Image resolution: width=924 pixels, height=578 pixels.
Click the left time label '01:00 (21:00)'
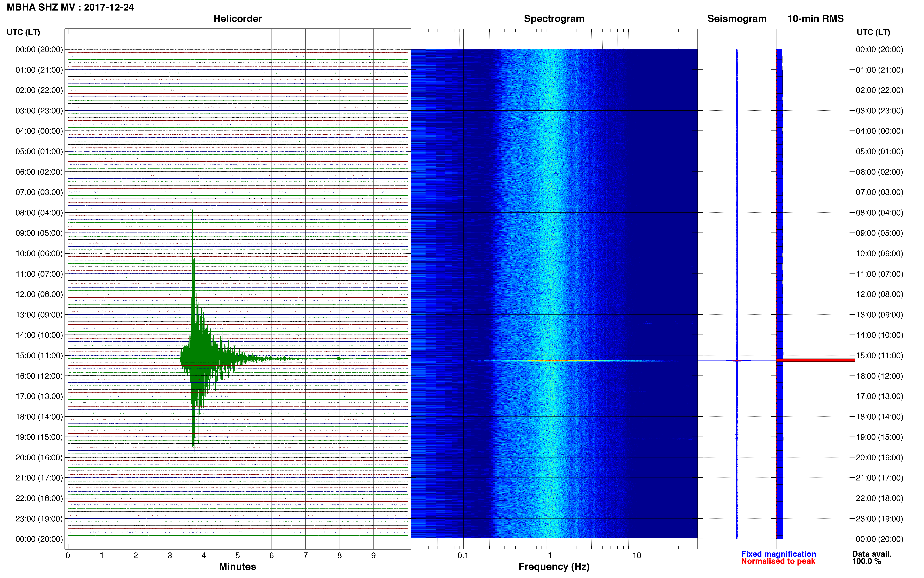(x=39, y=70)
